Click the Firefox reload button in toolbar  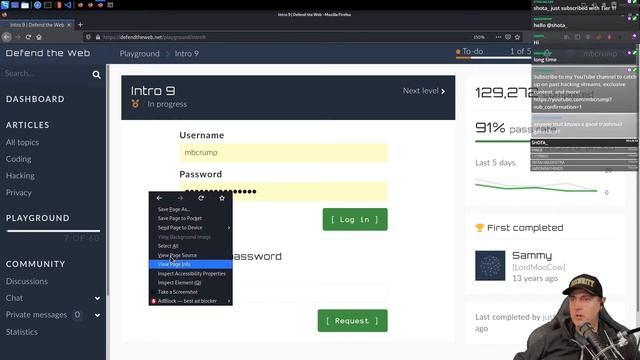click(x=28, y=37)
